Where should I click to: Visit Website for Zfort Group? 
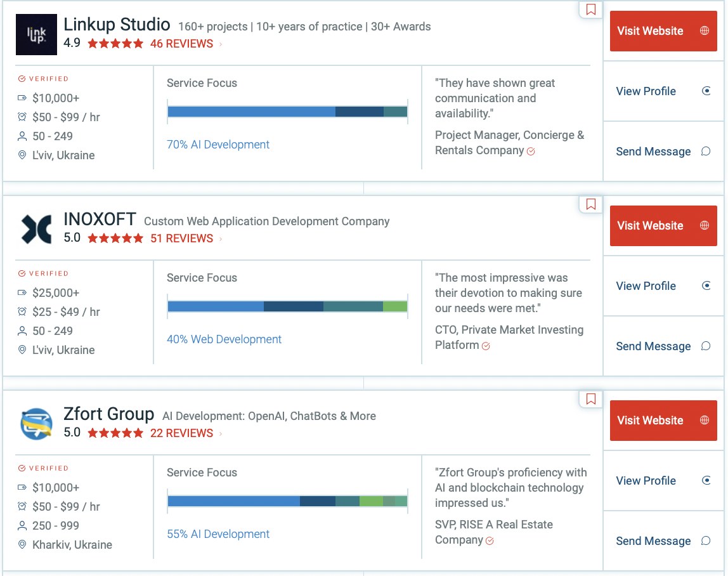[x=663, y=421]
